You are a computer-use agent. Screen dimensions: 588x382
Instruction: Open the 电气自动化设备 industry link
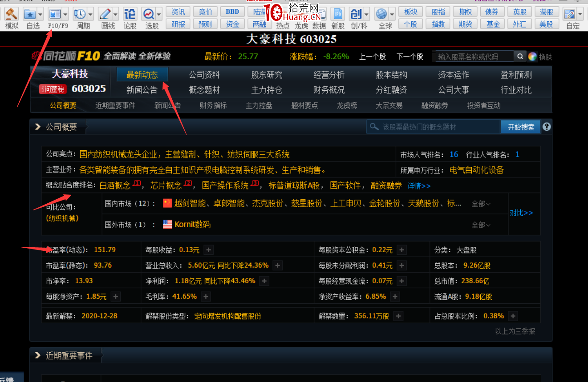coord(477,170)
